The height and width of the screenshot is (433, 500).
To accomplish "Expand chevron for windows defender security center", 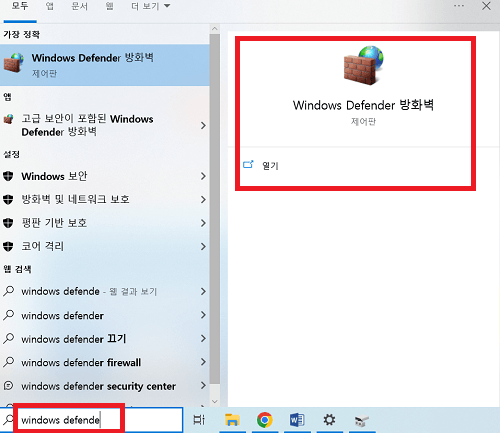I will 203,386.
